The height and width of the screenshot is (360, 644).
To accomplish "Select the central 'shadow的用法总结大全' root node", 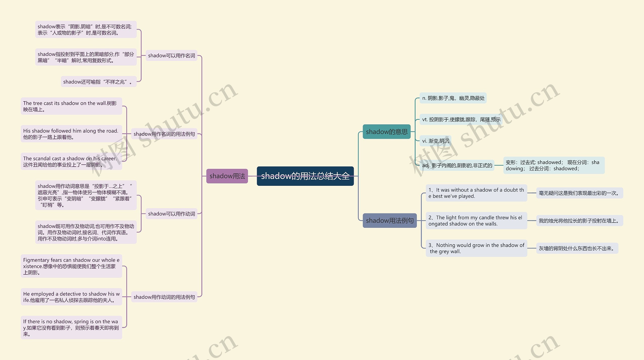I will 307,179.
